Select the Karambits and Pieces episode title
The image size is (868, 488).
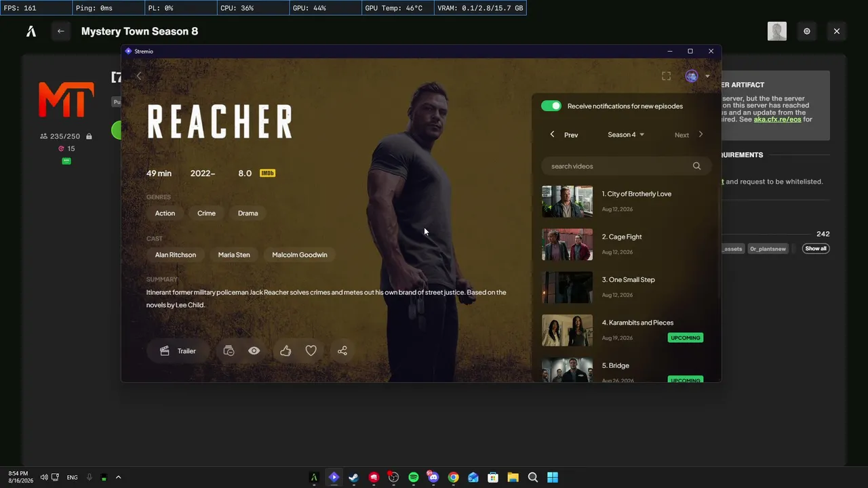[637, 323]
